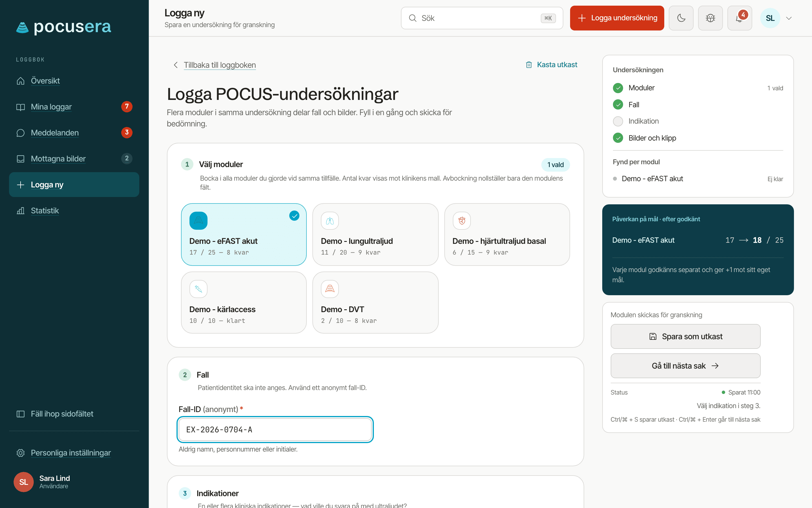Go back with Tillbaka till loggboken link
812x508 pixels.
pos(220,65)
